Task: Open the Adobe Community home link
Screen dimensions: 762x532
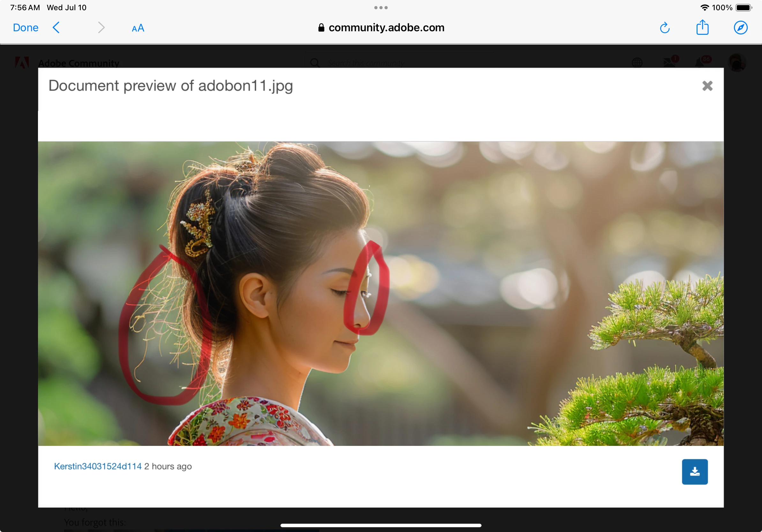Action: pos(78,63)
